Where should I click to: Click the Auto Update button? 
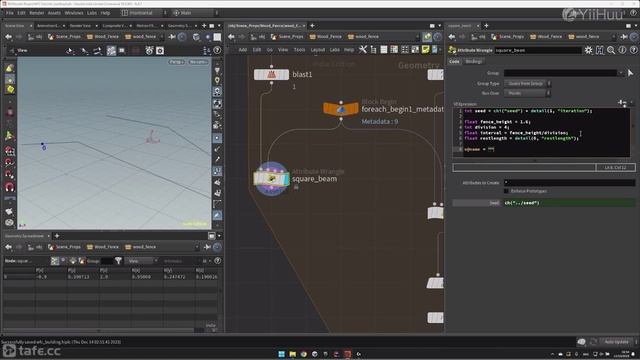pyautogui.click(x=616, y=342)
